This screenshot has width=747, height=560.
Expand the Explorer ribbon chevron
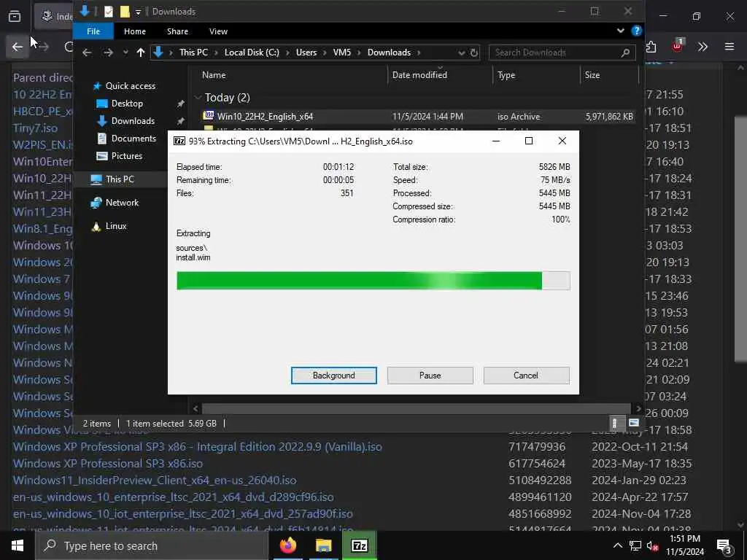coord(620,31)
